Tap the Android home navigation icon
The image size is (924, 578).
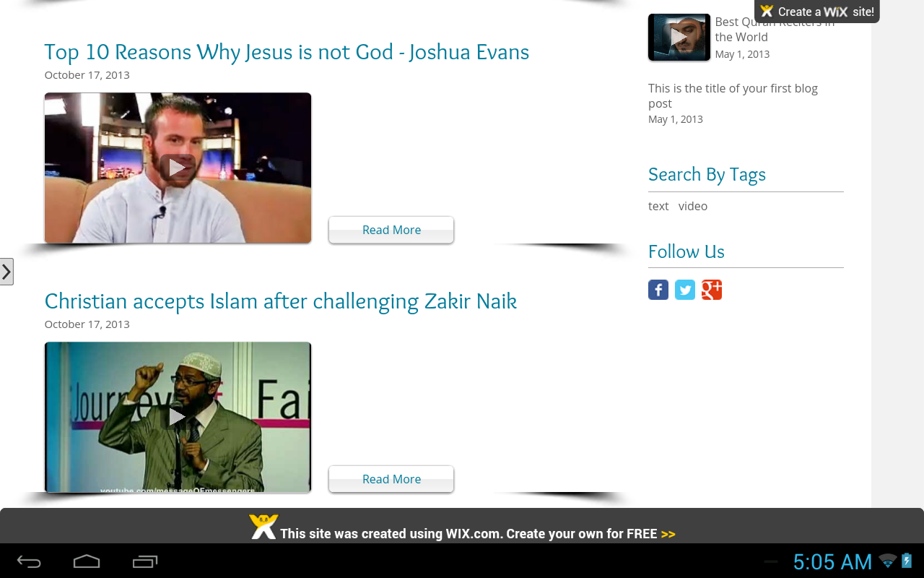87,561
